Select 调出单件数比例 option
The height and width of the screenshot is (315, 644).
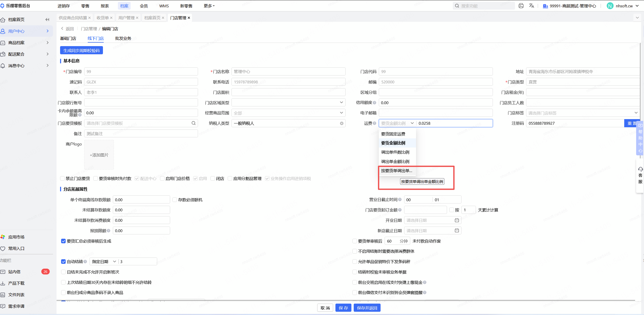click(x=395, y=152)
